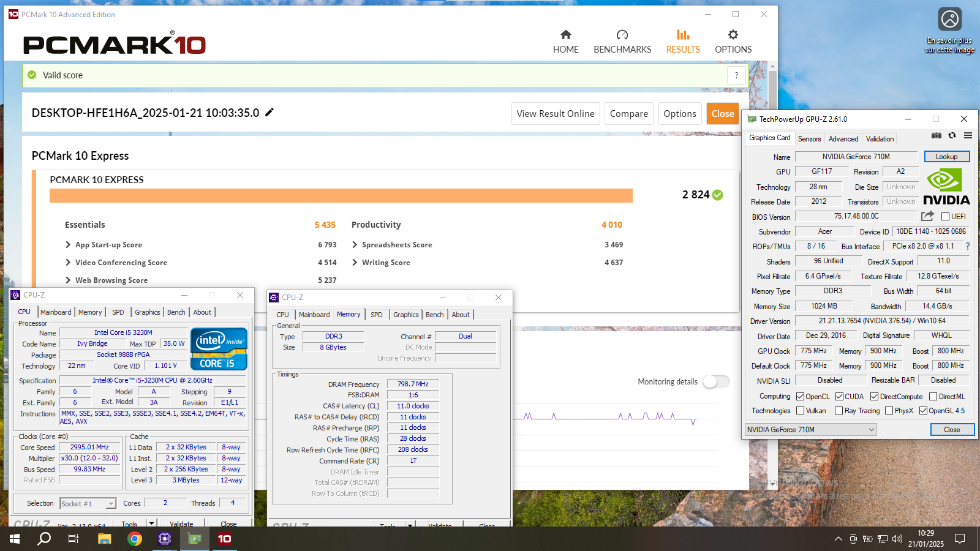Click the orange Close button
This screenshot has width=980, height=551.
(x=723, y=114)
